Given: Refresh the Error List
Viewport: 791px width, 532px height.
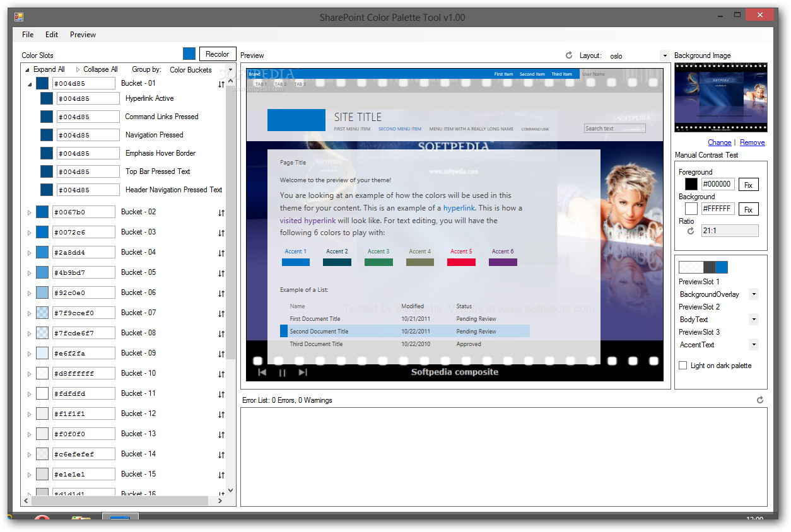Looking at the screenshot, I should click(760, 400).
